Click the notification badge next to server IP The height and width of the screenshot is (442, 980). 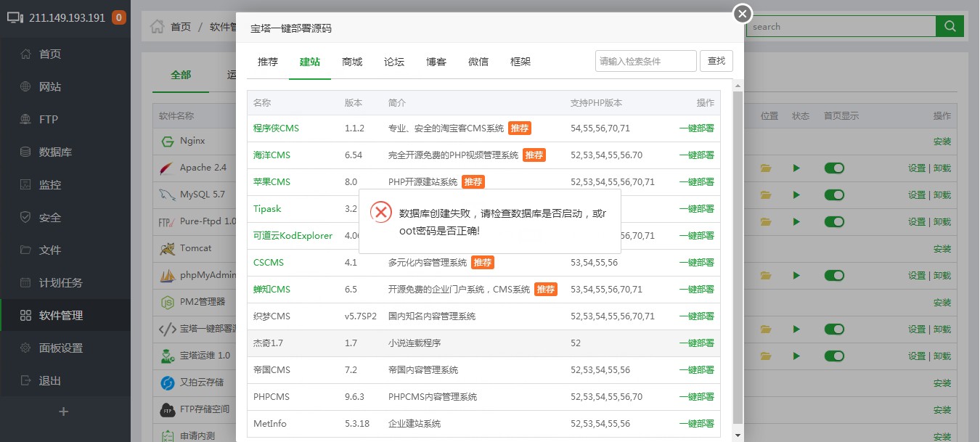[119, 17]
